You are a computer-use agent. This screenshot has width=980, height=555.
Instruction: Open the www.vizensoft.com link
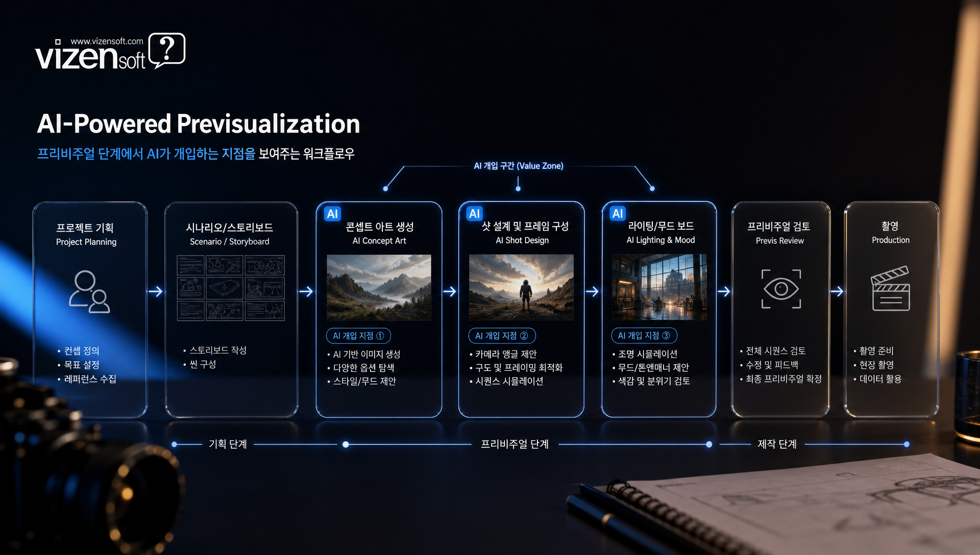pos(107,41)
